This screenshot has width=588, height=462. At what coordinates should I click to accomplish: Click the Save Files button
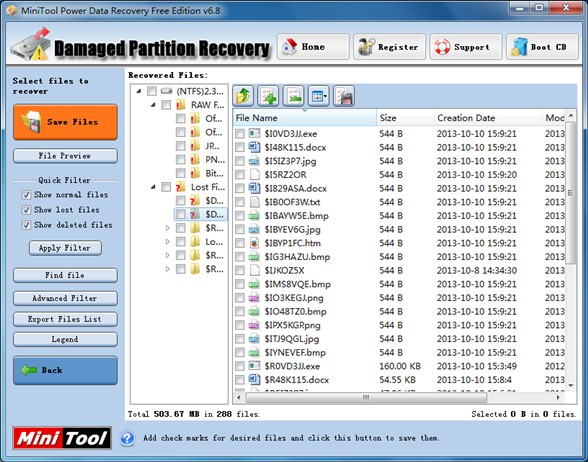pos(65,122)
